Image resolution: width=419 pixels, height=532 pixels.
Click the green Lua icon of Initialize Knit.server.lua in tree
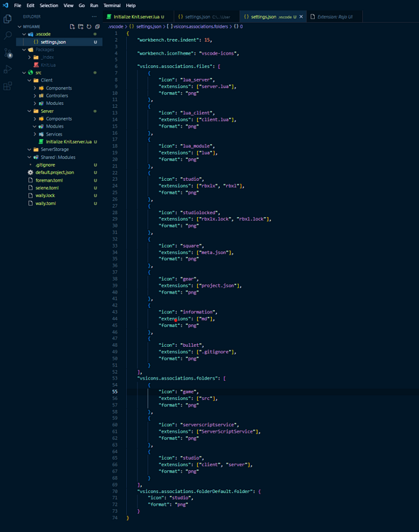(41, 141)
